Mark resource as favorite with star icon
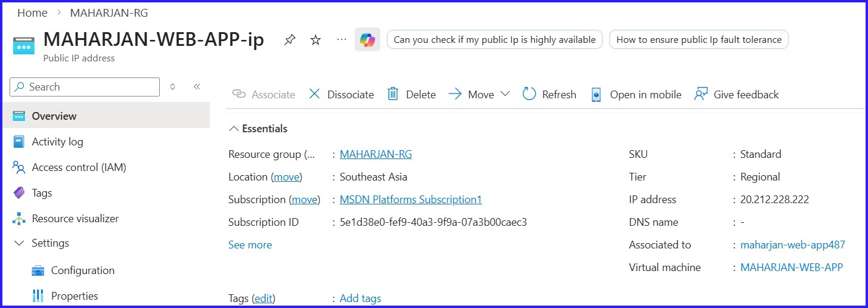The height and width of the screenshot is (308, 868). 315,40
